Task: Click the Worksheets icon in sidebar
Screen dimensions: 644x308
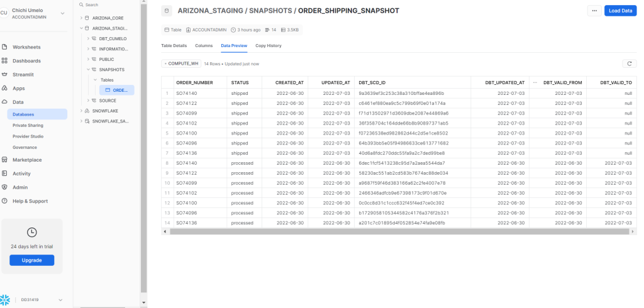Action: tap(4, 47)
